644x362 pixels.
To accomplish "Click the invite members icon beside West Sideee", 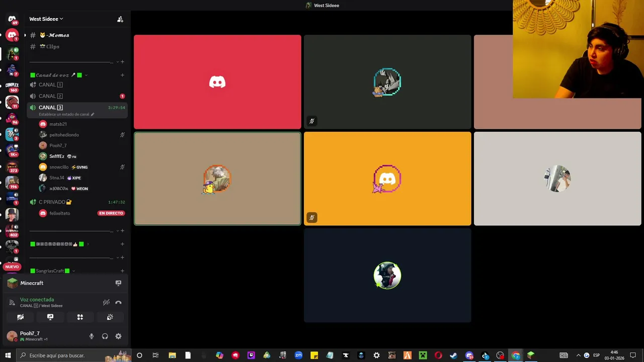I will pyautogui.click(x=120, y=19).
